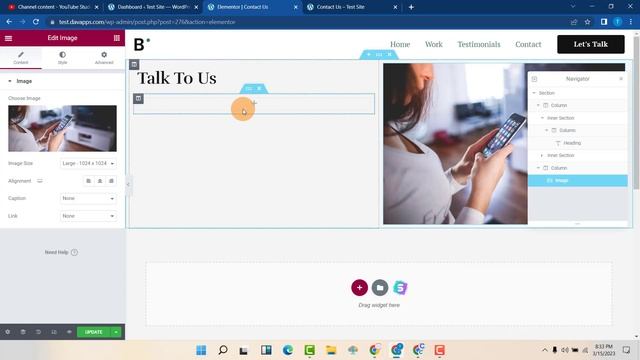
Task: Edit main section via handle dots
Action: click(379, 54)
